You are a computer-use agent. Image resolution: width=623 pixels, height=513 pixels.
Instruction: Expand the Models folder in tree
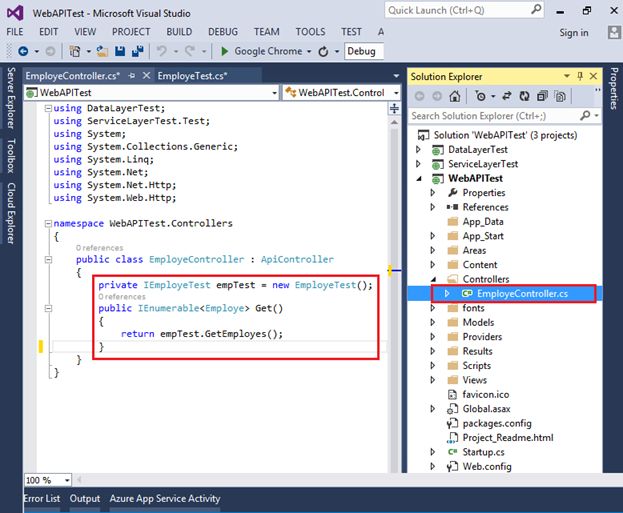pos(433,323)
